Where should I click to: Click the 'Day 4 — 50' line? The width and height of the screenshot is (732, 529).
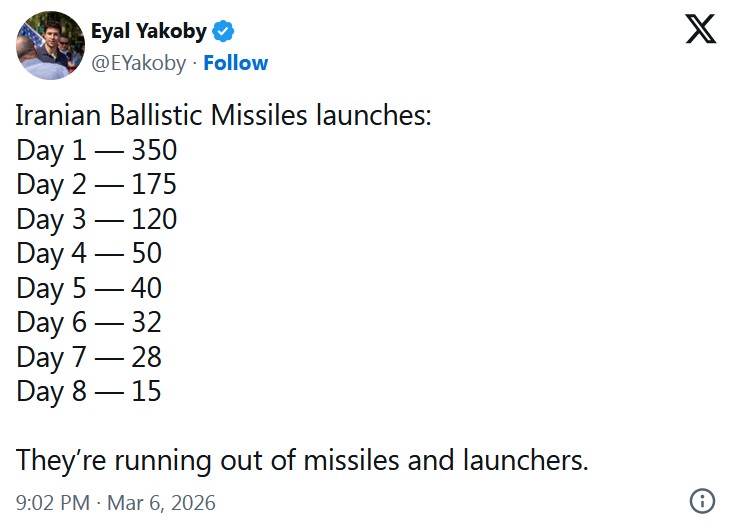[x=89, y=254]
